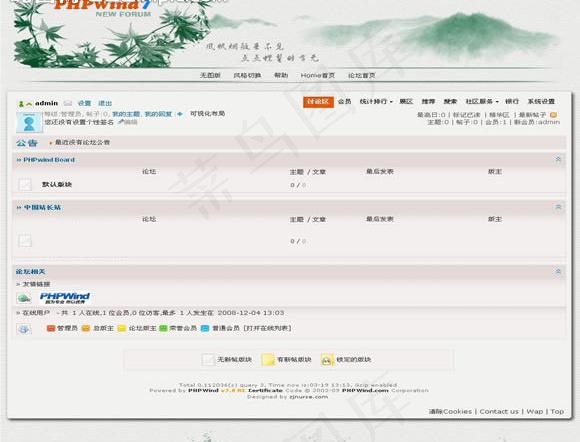Open the message envelope icon beside admin
The image size is (580, 442).
tap(68, 103)
